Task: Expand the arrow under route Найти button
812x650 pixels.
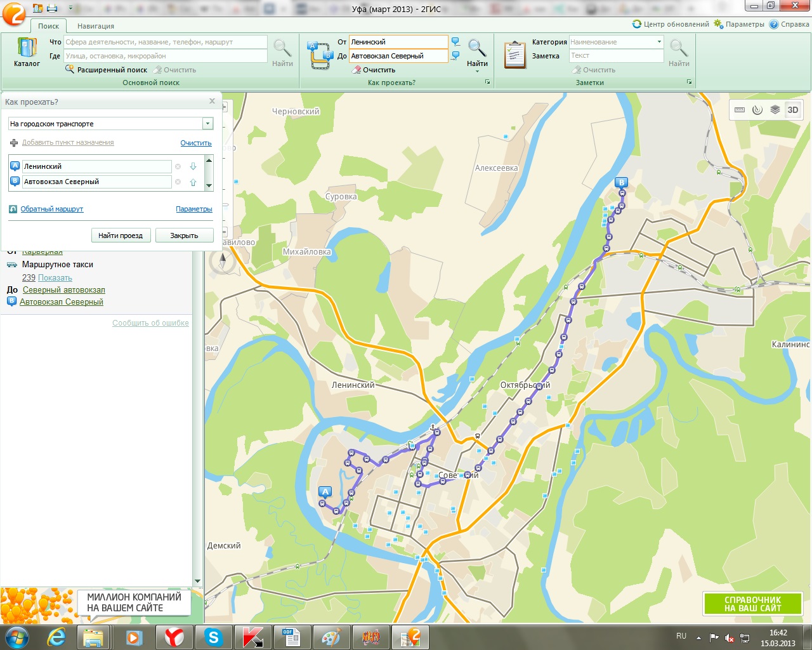Action: pos(477,71)
